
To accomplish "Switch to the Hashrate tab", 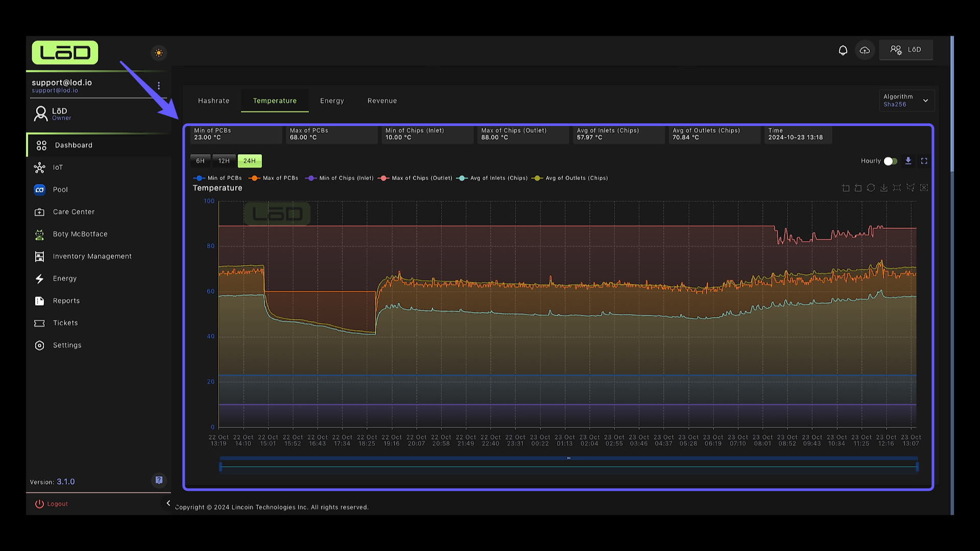I will (213, 101).
